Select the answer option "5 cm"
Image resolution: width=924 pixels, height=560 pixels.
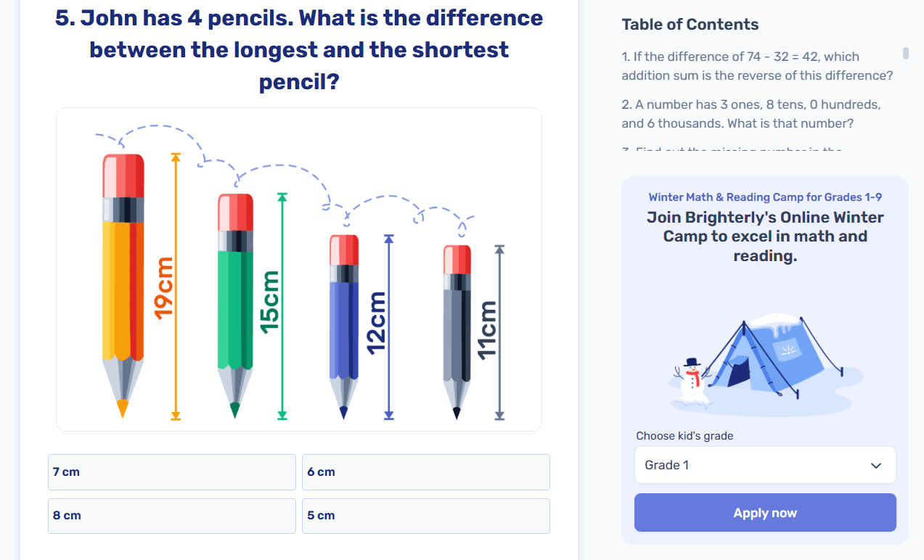(425, 515)
